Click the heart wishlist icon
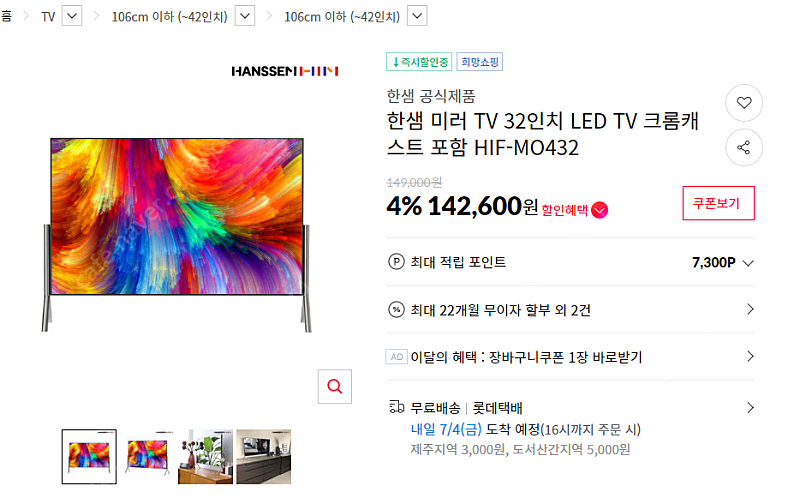The width and height of the screenshot is (800, 504). pos(744,103)
